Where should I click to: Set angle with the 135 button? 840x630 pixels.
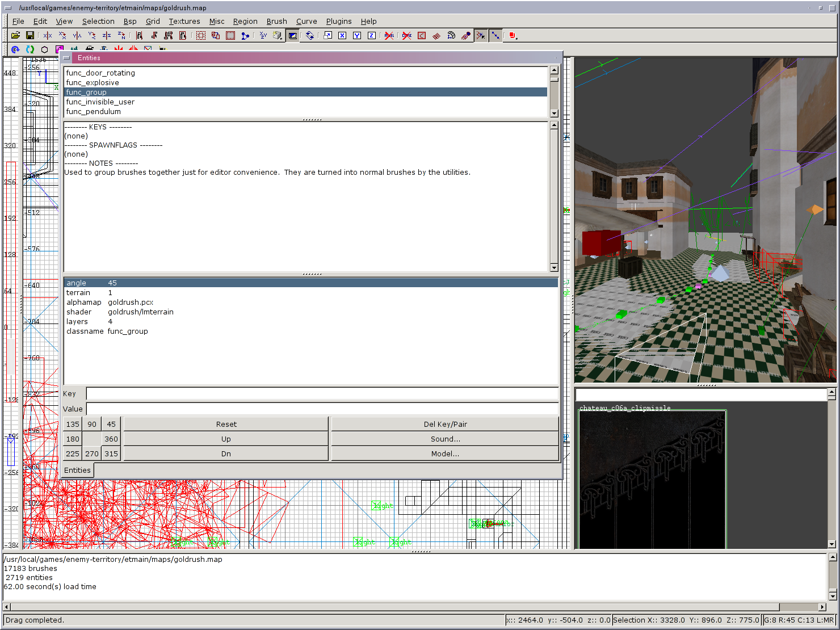[x=73, y=424]
